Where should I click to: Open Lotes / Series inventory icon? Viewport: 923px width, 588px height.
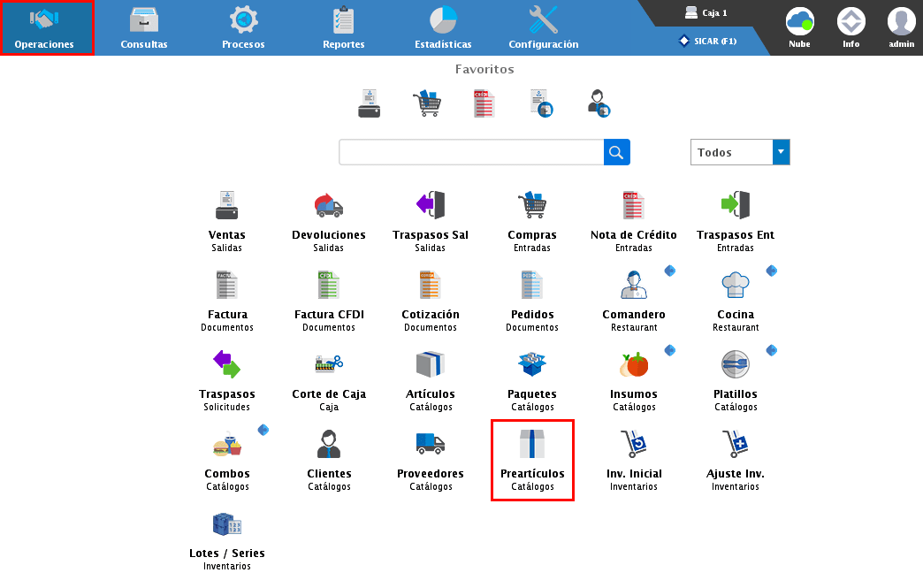coord(227,525)
